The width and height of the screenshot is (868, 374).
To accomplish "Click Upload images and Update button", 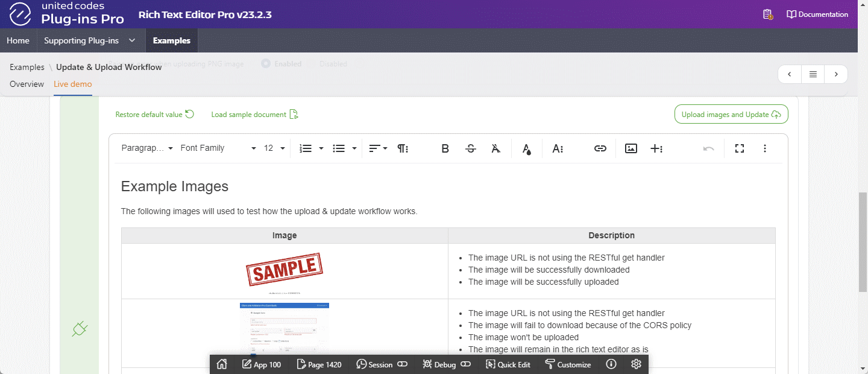I will [731, 115].
